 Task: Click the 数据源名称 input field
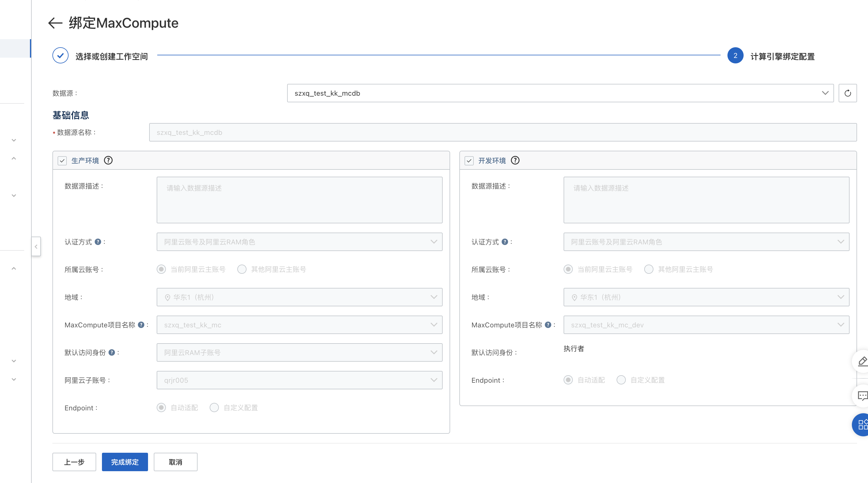[x=503, y=132]
